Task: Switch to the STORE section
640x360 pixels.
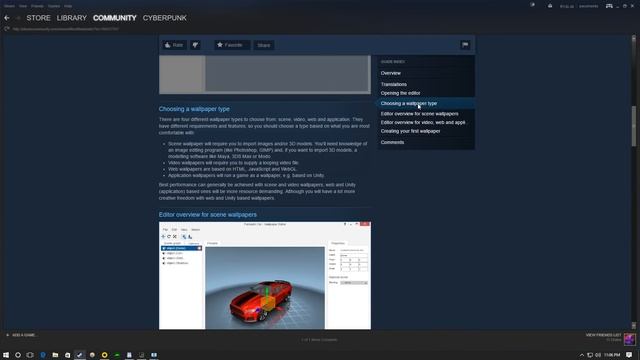Action: click(38, 18)
